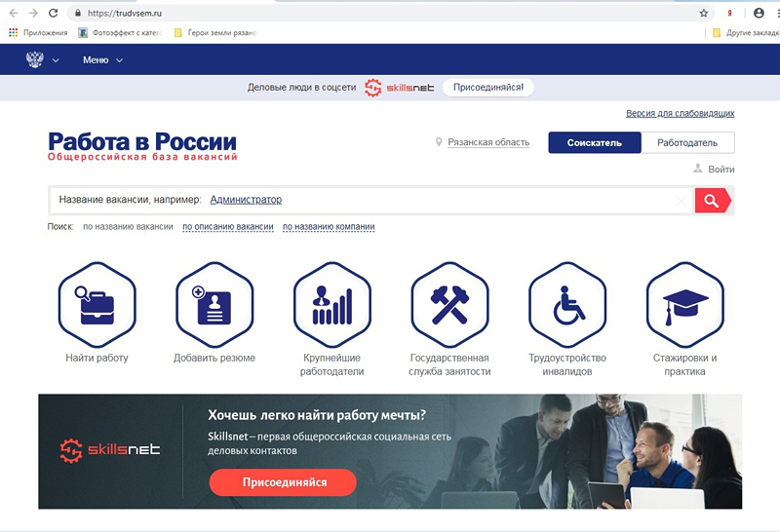780x532 pixels.
Task: Click the red search magnifier button
Action: click(713, 201)
